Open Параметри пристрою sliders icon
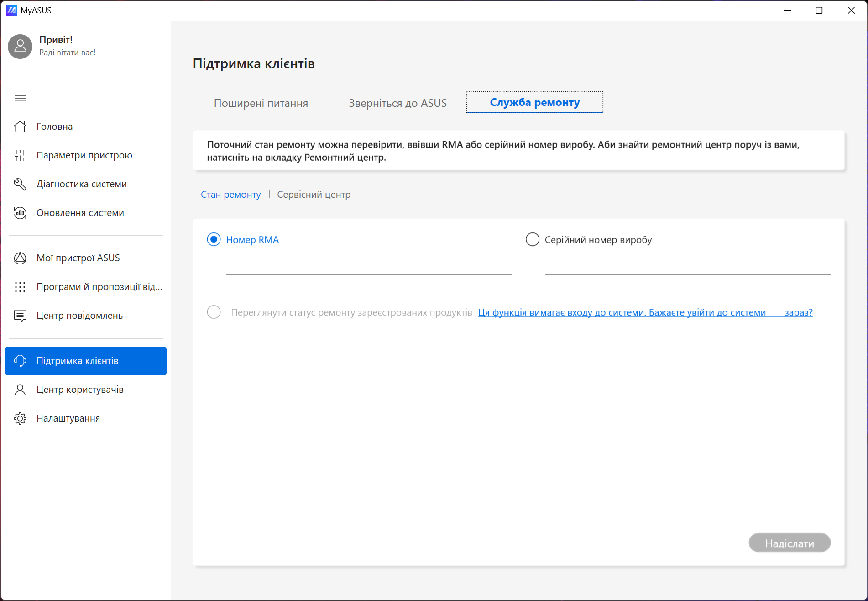868x601 pixels. (20, 155)
